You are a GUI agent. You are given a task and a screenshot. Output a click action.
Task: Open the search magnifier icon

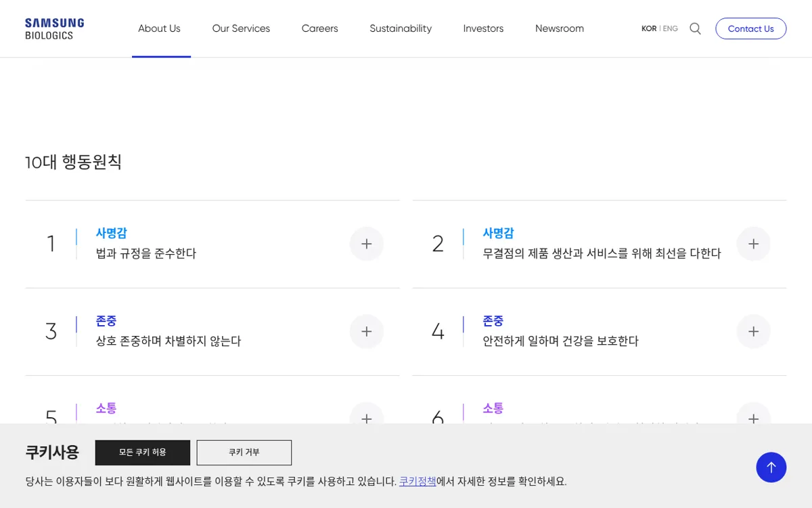tap(695, 28)
